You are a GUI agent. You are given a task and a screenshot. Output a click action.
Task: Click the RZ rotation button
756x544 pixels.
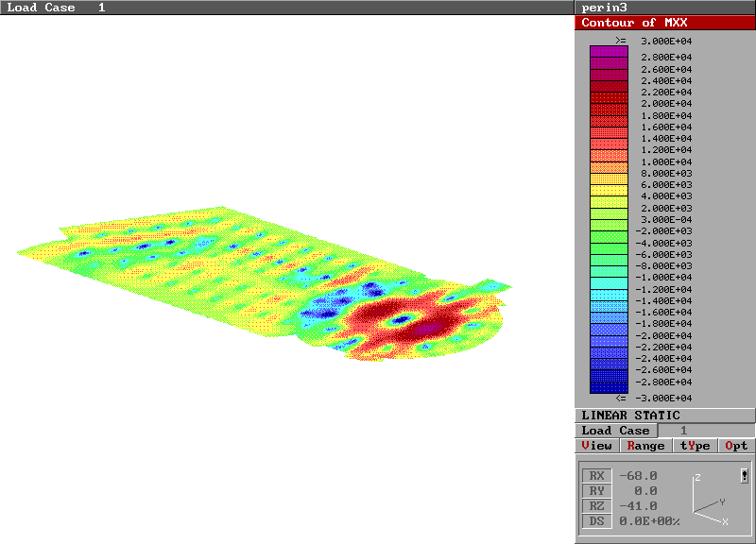(x=595, y=506)
